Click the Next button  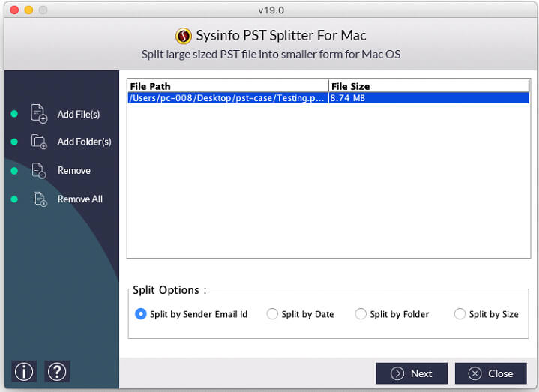pos(412,373)
